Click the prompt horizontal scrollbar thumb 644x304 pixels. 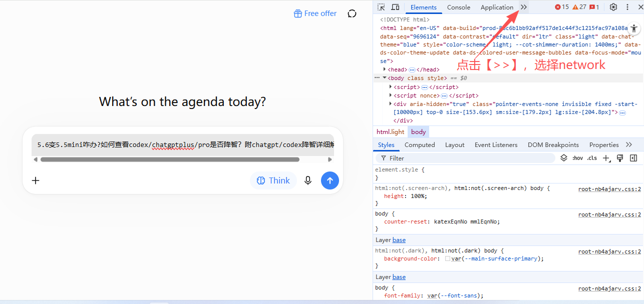[170, 159]
